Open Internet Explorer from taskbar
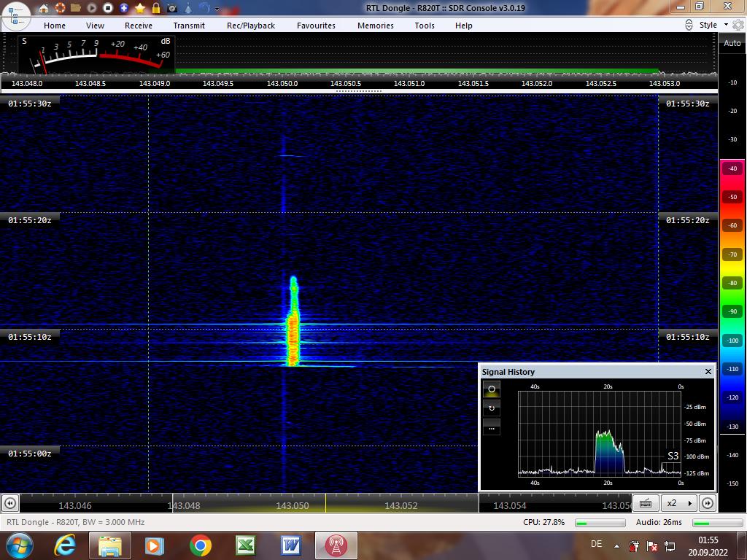747x560 pixels. click(x=65, y=545)
